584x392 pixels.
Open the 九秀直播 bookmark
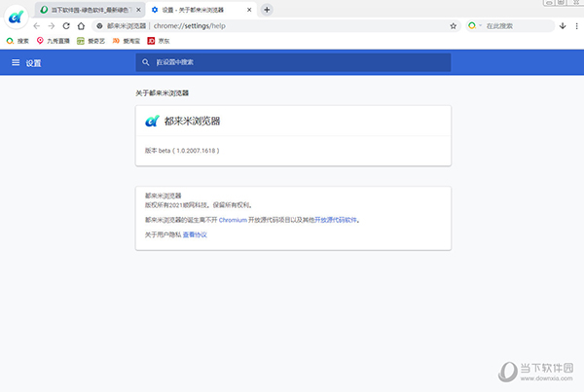(x=53, y=41)
